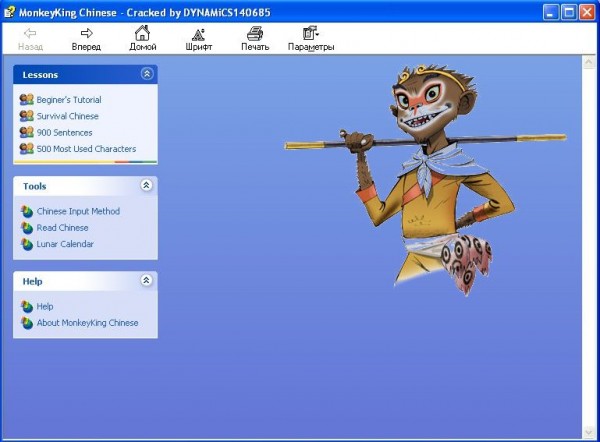The image size is (600, 442).
Task: Open Параметры options icon
Action: pos(311,33)
